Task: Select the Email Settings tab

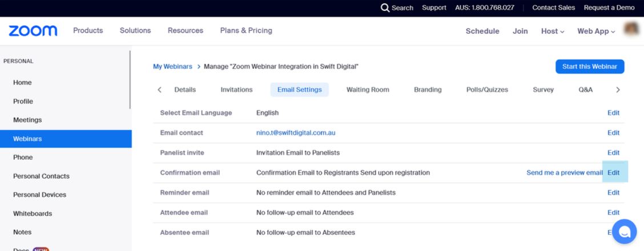Action: pos(299,90)
